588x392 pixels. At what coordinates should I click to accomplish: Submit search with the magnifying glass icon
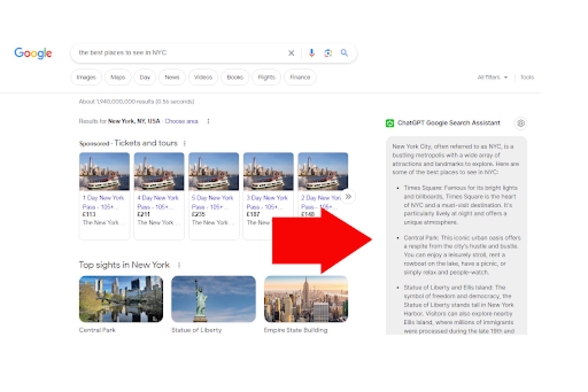pyautogui.click(x=345, y=53)
